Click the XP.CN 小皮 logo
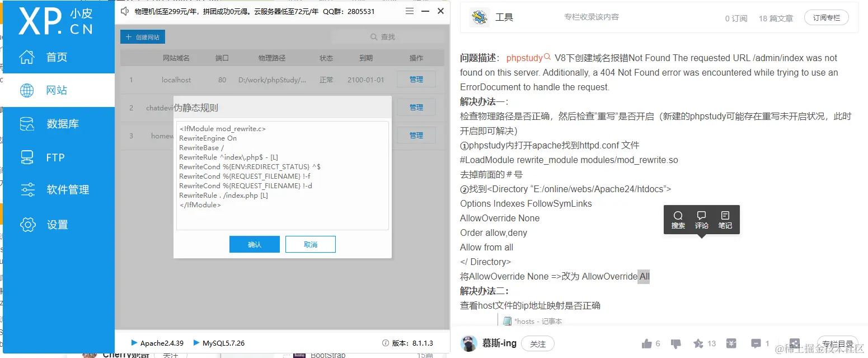The height and width of the screenshot is (358, 868). coord(55,22)
